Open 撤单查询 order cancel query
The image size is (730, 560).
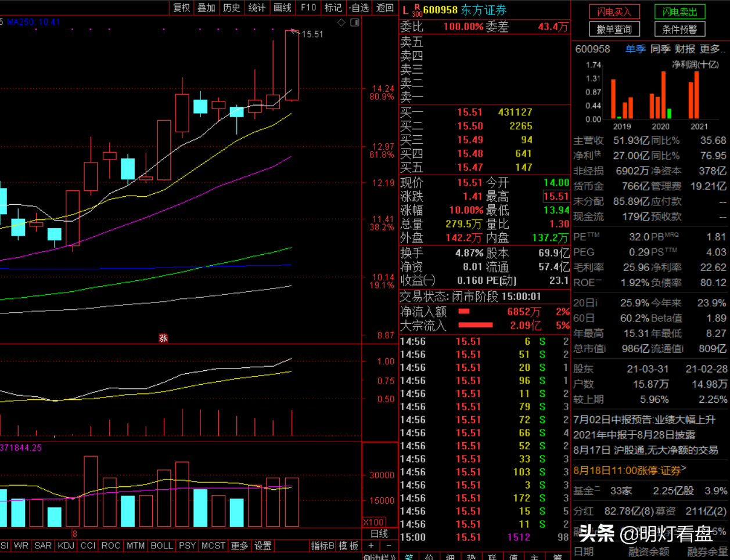point(614,29)
